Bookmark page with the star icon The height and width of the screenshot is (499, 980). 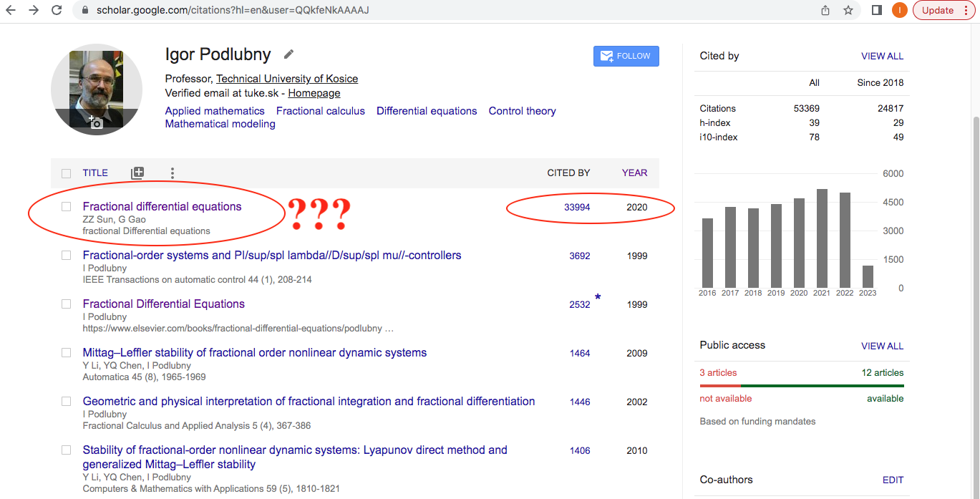(848, 11)
